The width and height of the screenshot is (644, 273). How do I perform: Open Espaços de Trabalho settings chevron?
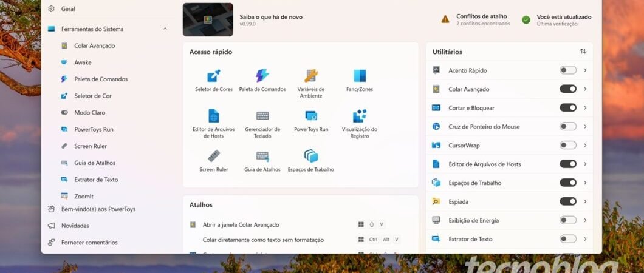[x=585, y=183]
